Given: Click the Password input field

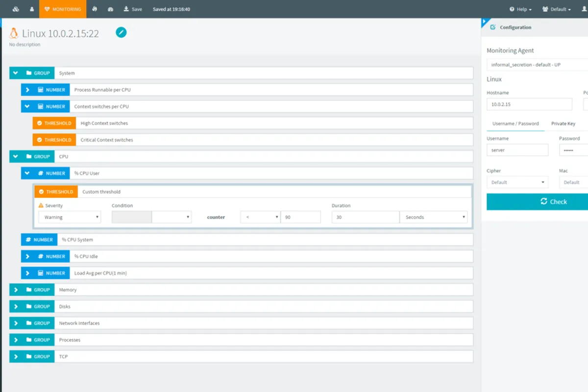Looking at the screenshot, I should pos(573,150).
